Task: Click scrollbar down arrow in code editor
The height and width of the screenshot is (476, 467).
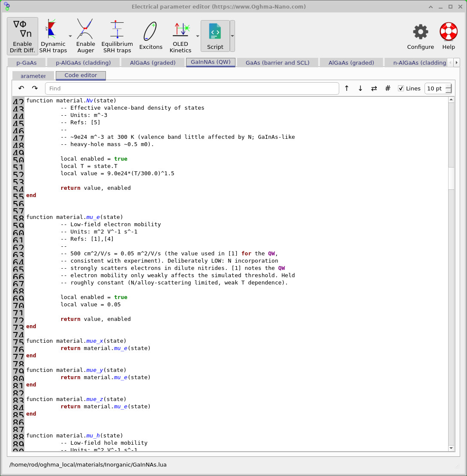Action: [451, 448]
